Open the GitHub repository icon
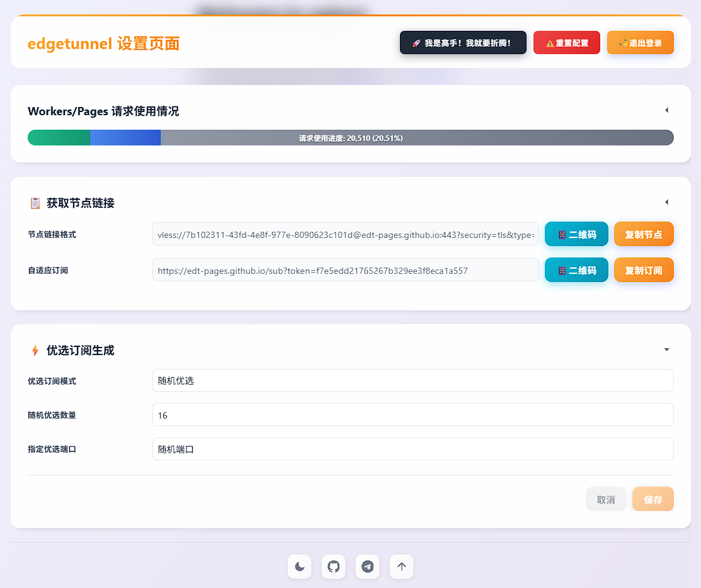Image resolution: width=701 pixels, height=588 pixels. click(x=333, y=567)
